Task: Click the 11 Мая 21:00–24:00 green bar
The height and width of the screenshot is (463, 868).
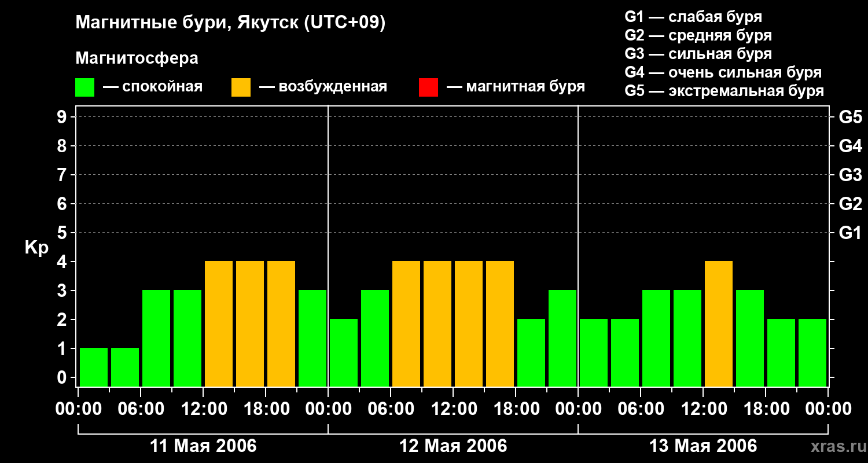Action: 312,338
